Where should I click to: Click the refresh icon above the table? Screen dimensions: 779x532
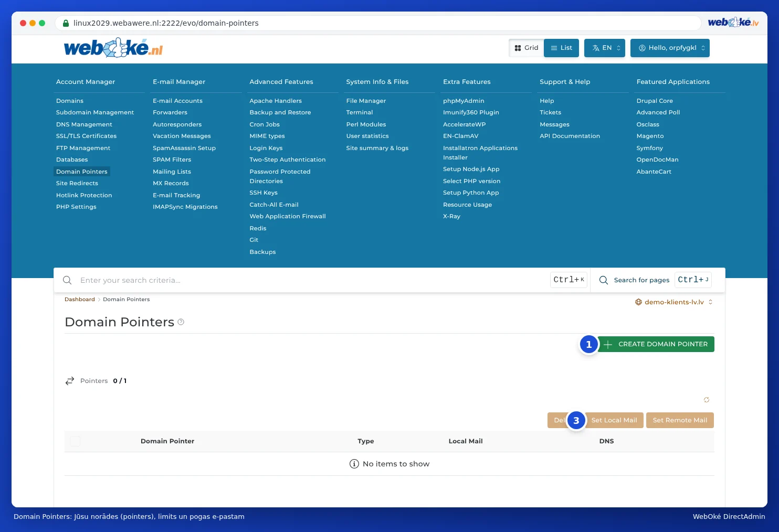tap(707, 400)
